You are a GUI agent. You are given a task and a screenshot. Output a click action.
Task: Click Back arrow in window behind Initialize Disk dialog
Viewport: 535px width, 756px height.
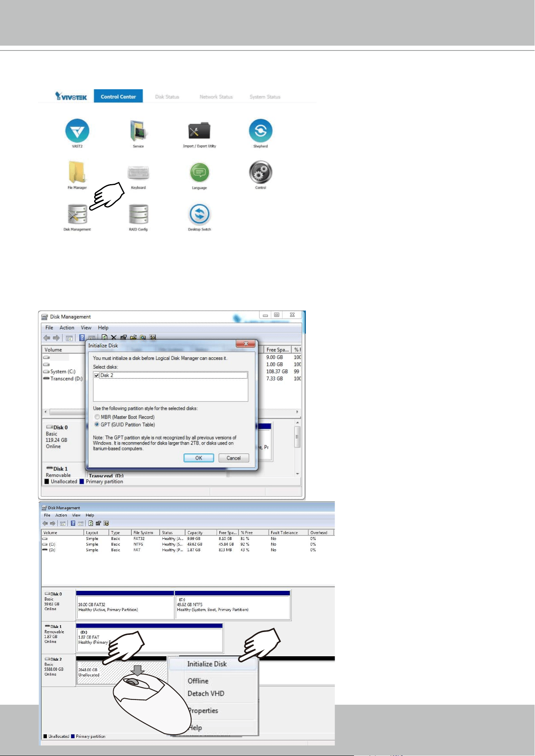click(47, 338)
